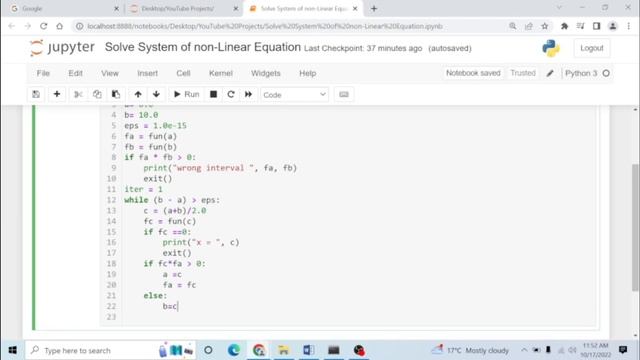Open the Kernel menu

click(x=220, y=73)
